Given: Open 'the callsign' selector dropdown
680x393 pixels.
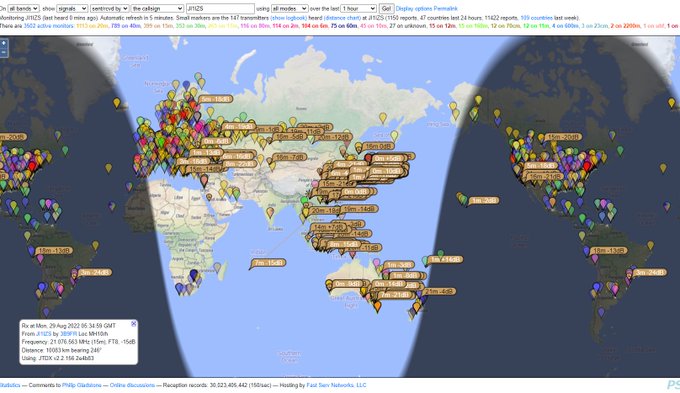Looking at the screenshot, I should click(157, 8).
